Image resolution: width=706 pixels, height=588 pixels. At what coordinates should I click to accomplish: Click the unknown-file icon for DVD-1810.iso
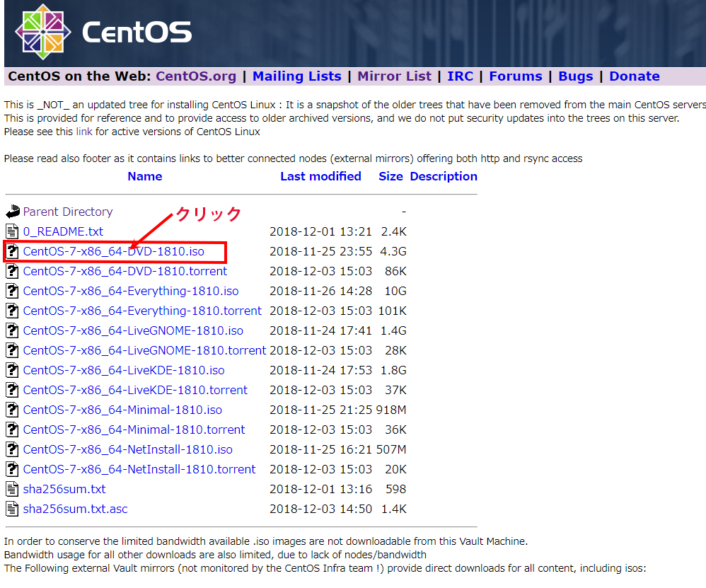pos(12,251)
